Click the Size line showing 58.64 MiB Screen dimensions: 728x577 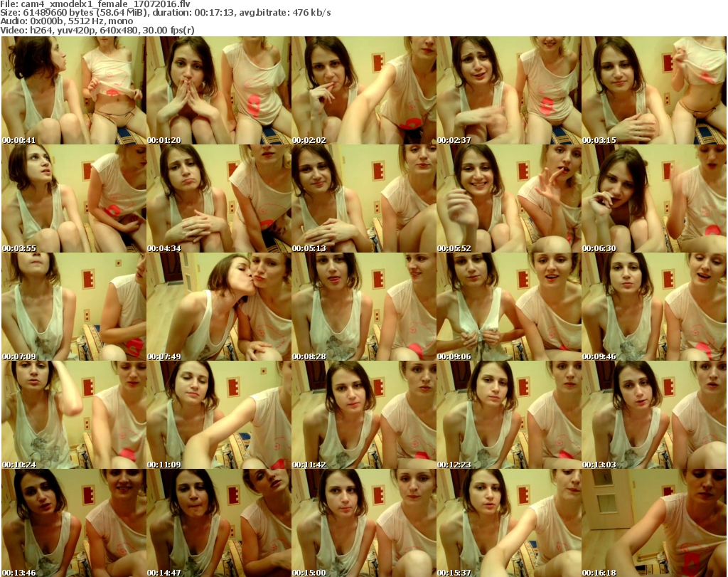coord(165,13)
